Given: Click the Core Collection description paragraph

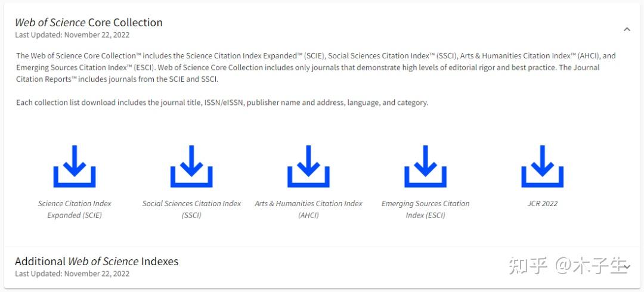Looking at the screenshot, I should (315, 67).
